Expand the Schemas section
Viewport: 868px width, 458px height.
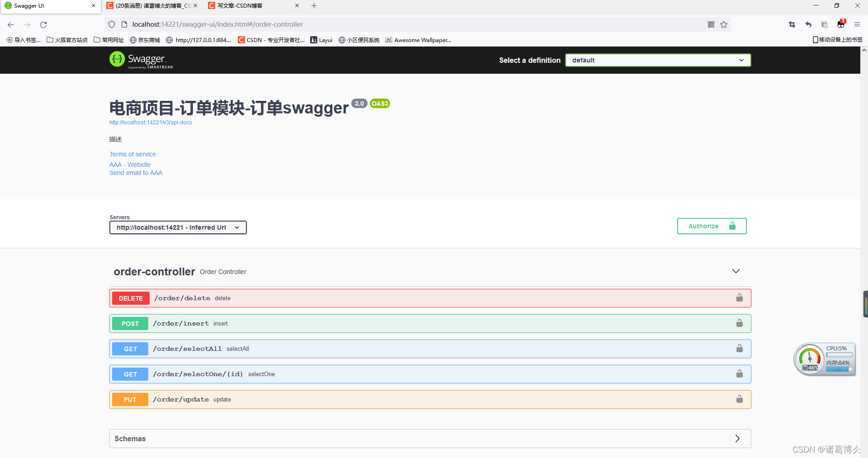coord(430,439)
